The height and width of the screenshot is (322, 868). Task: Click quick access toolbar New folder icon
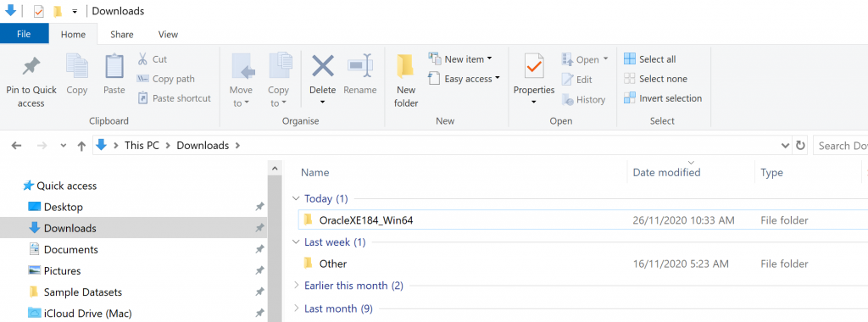coord(57,11)
